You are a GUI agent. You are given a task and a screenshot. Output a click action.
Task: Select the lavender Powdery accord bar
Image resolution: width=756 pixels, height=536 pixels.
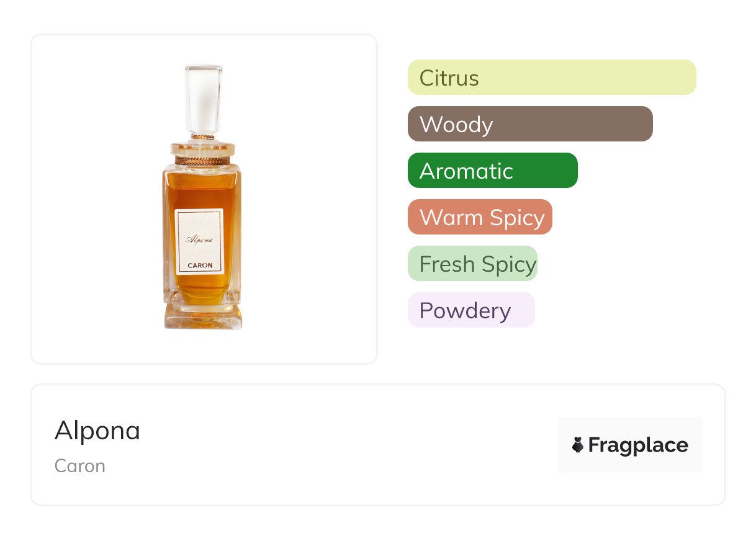pos(470,310)
